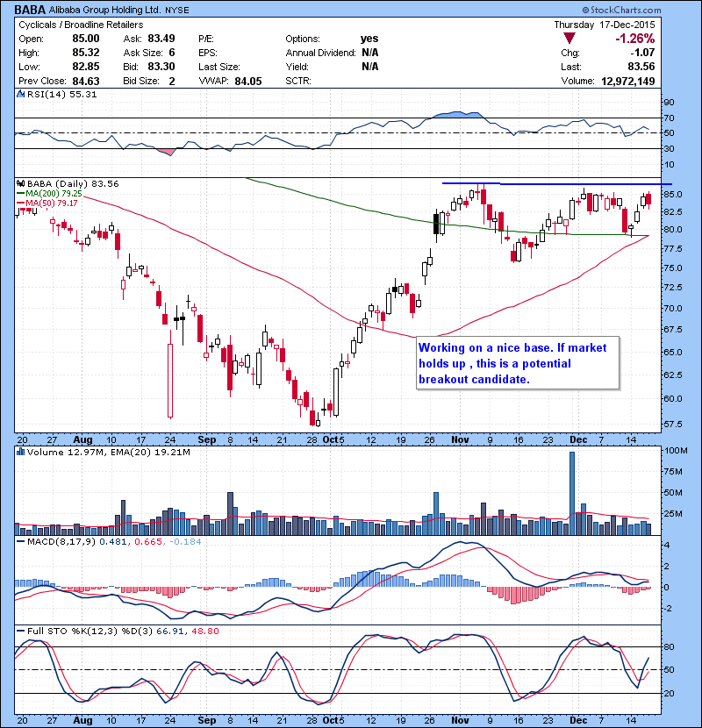Click the High value 85.32

pos(85,53)
